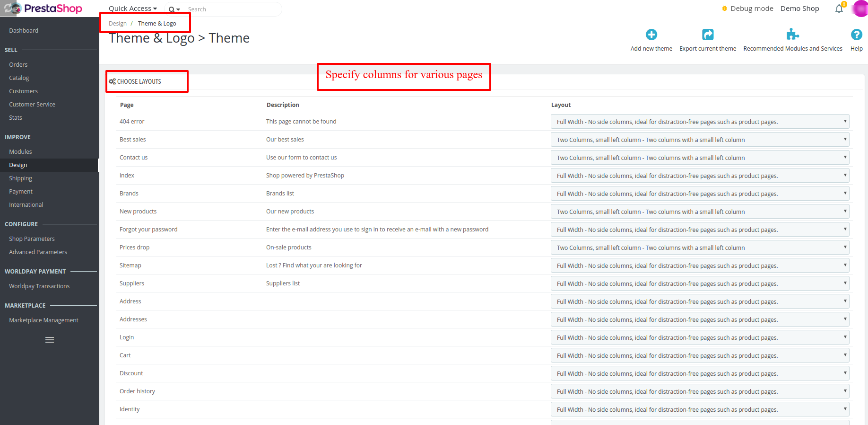Open Worldpay Transactions menu item

click(x=39, y=286)
